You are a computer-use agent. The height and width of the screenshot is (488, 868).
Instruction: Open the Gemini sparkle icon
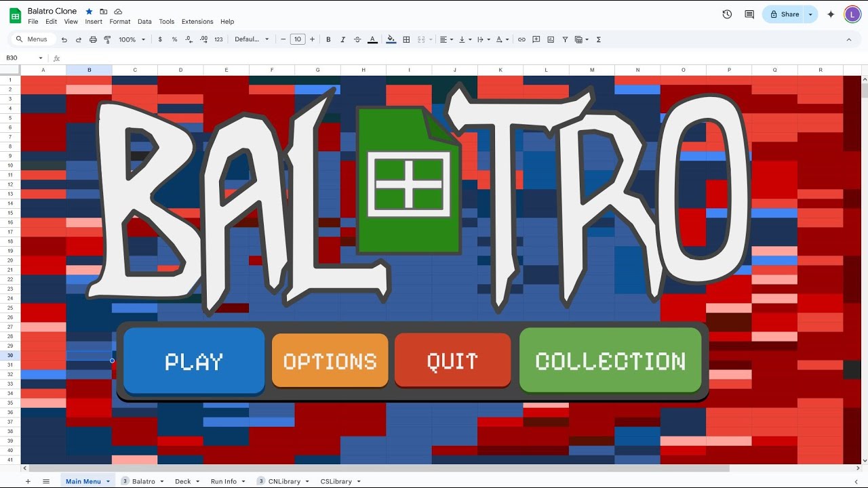(831, 14)
